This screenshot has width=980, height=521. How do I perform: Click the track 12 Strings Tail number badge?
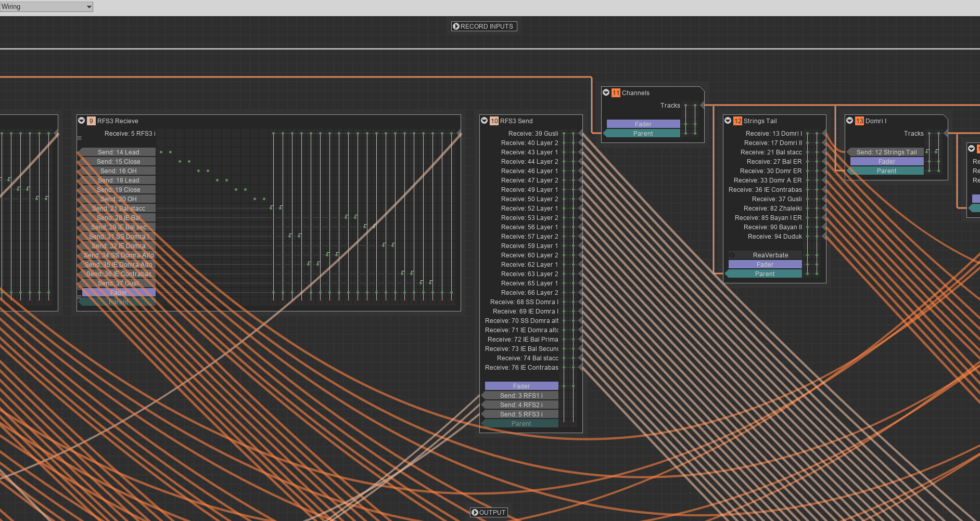(737, 121)
